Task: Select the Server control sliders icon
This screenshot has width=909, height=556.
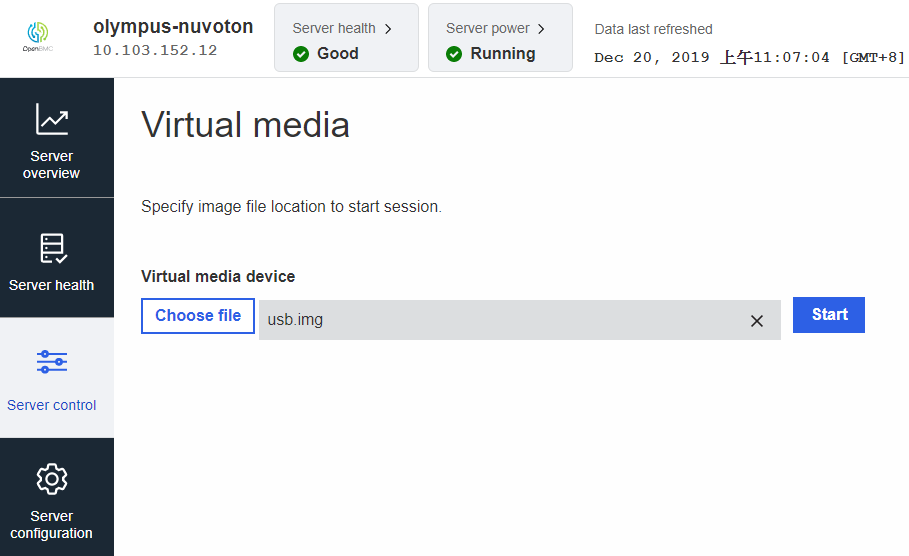Action: pyautogui.click(x=52, y=362)
